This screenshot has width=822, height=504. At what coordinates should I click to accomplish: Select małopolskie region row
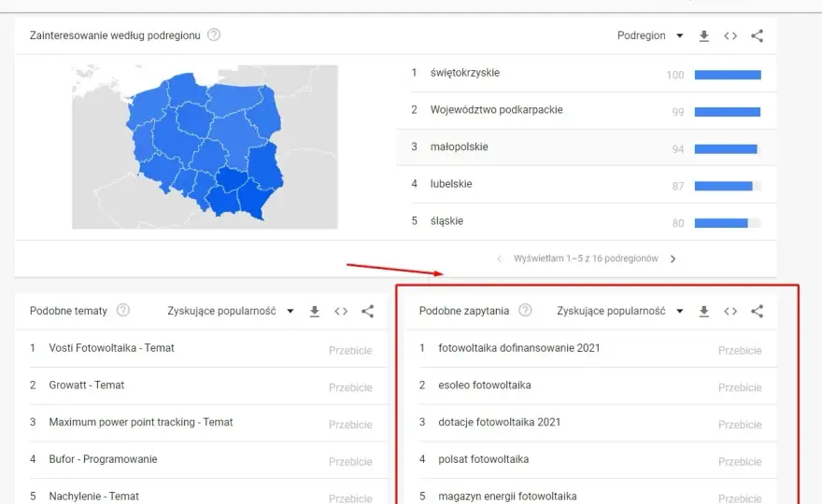[x=586, y=147]
